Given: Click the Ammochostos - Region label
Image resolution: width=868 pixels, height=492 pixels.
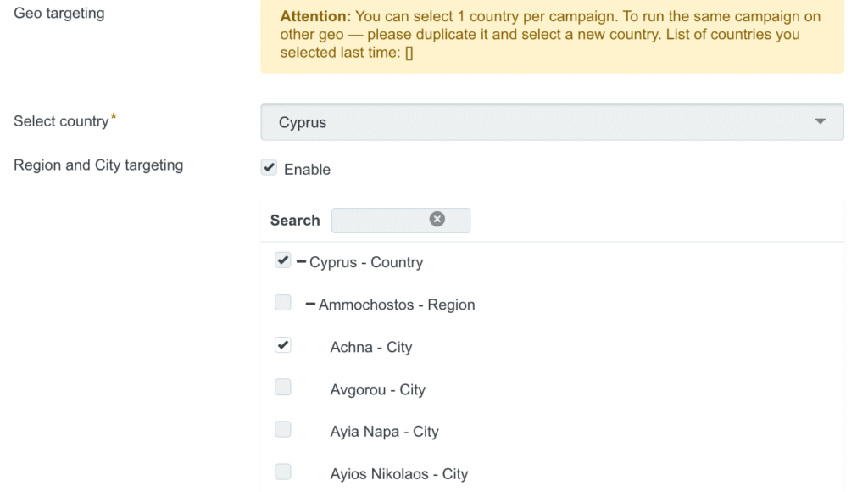Looking at the screenshot, I should [397, 305].
